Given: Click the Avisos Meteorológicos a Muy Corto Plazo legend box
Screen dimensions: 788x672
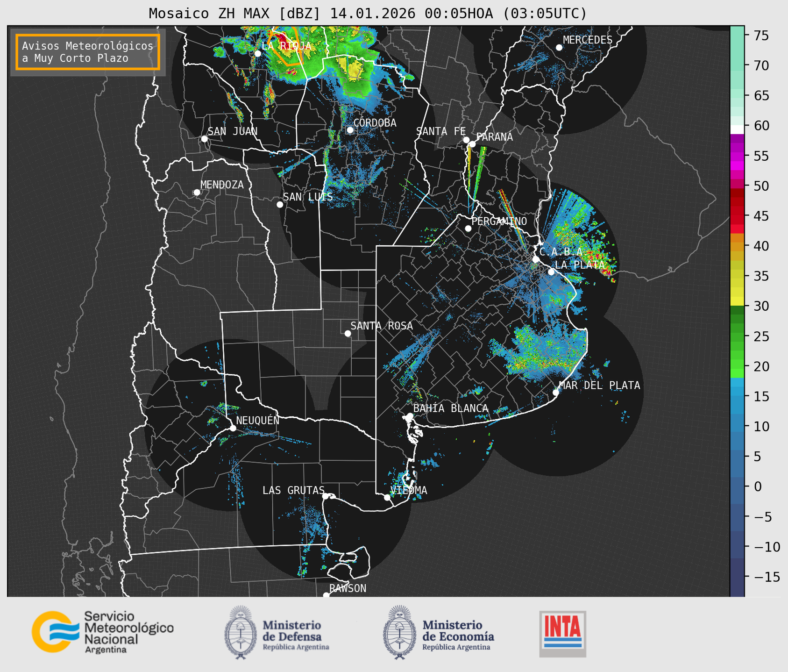Looking at the screenshot, I should 88,52.
